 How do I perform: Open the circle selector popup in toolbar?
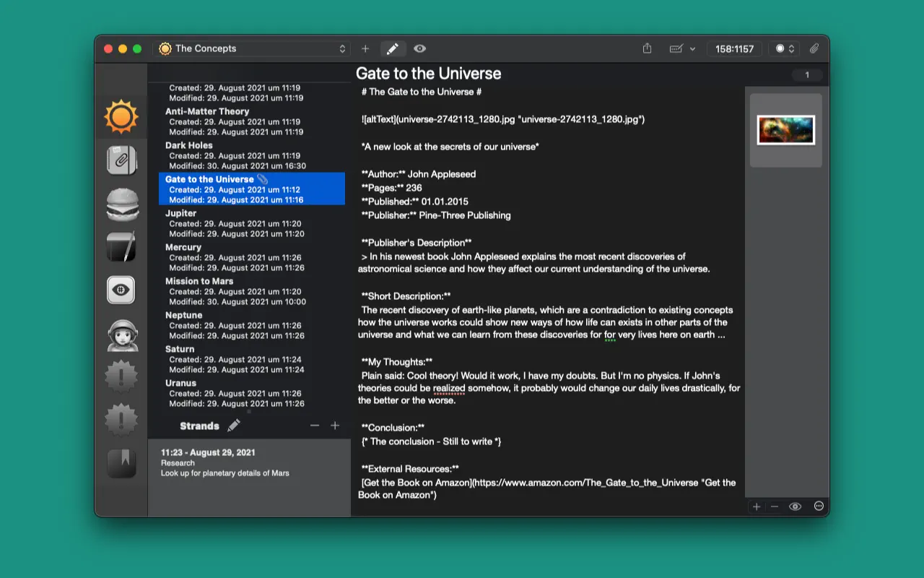click(785, 48)
